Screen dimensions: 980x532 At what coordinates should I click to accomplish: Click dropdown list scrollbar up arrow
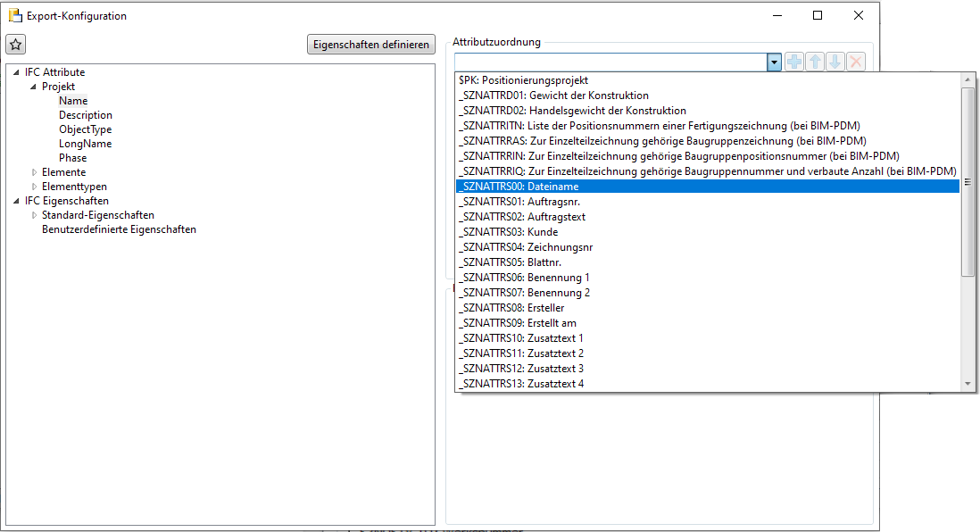tap(968, 79)
